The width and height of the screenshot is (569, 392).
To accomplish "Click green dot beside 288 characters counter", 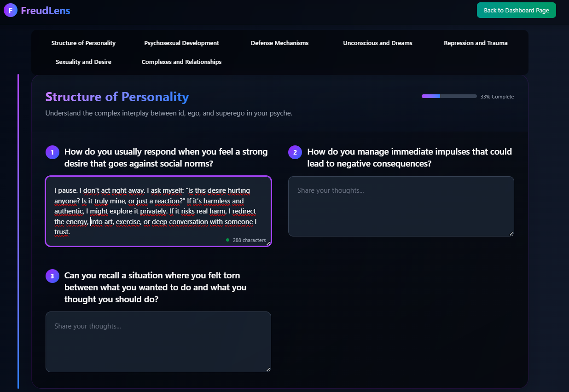I will coord(227,240).
